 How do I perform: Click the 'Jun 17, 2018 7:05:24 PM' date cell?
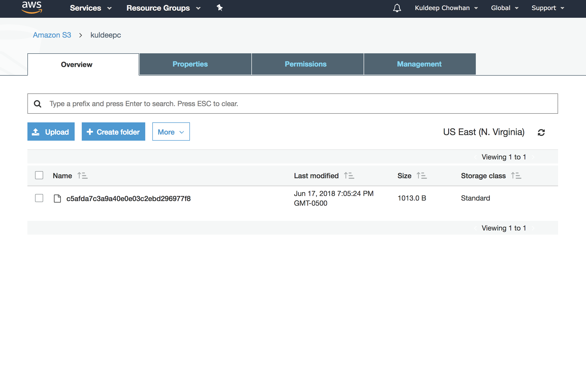(334, 198)
